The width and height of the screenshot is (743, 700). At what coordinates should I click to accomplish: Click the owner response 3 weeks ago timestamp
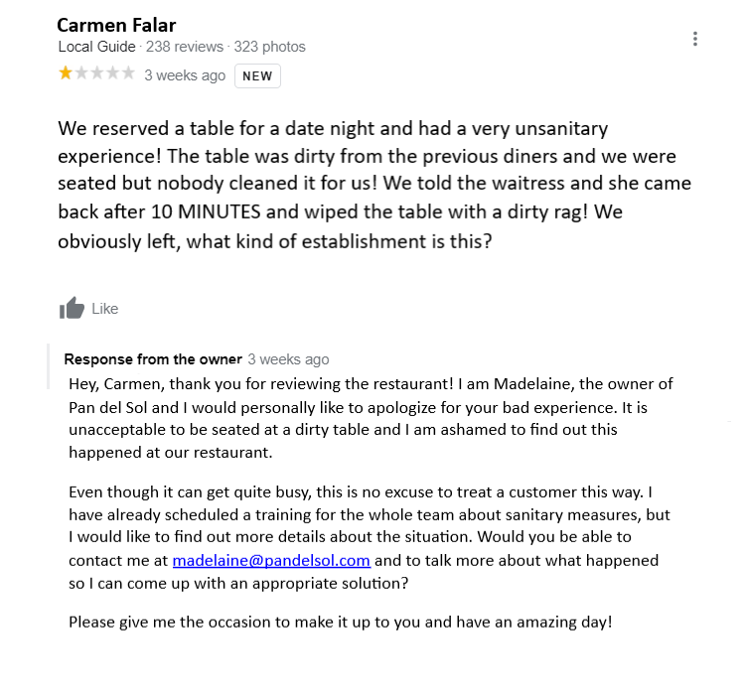tap(289, 359)
